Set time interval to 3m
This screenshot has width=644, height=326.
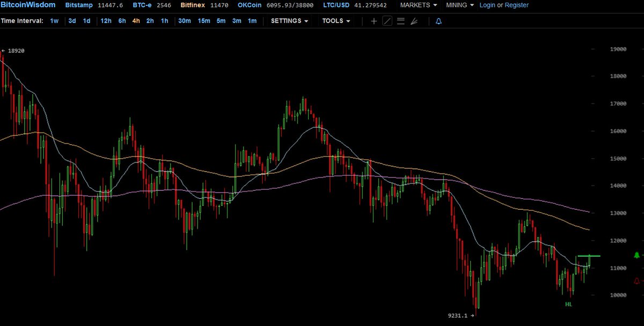[x=236, y=21]
